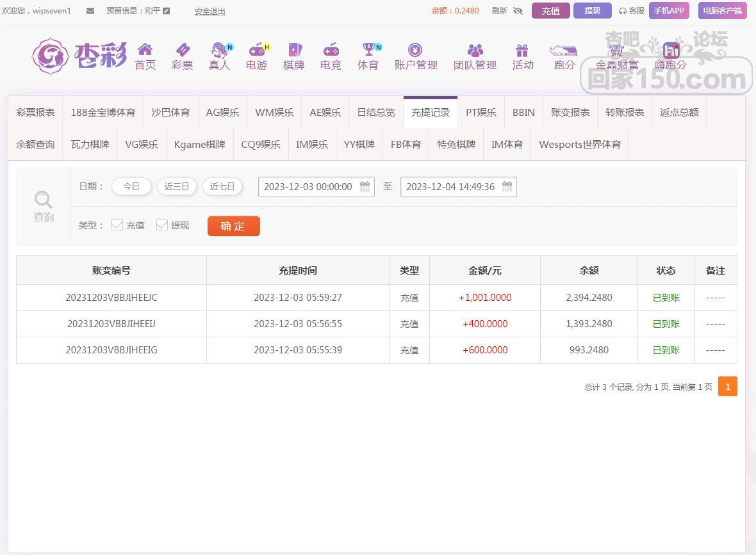Toggle the balance visibility eye icon
Viewport: 756px width, 555px height.
click(518, 11)
